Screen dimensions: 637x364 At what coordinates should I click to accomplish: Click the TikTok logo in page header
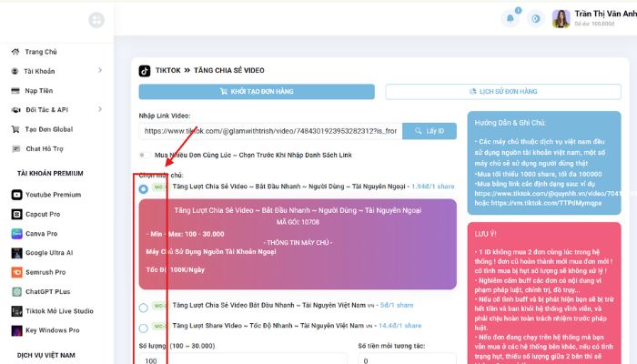tap(144, 71)
